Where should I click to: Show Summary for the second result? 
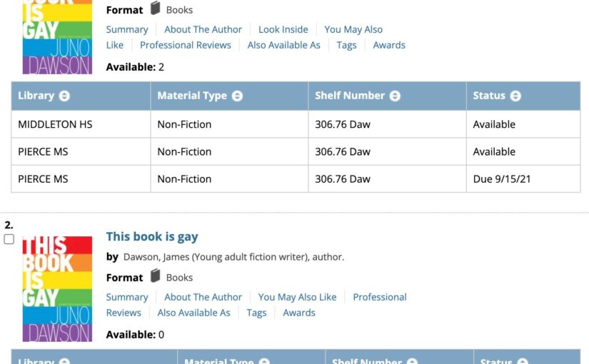pos(127,297)
